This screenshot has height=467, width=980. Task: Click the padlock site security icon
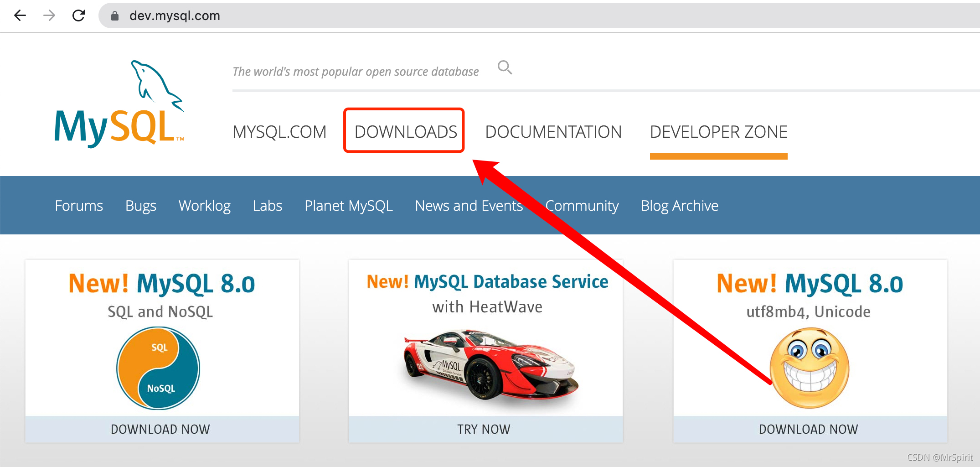pos(115,16)
